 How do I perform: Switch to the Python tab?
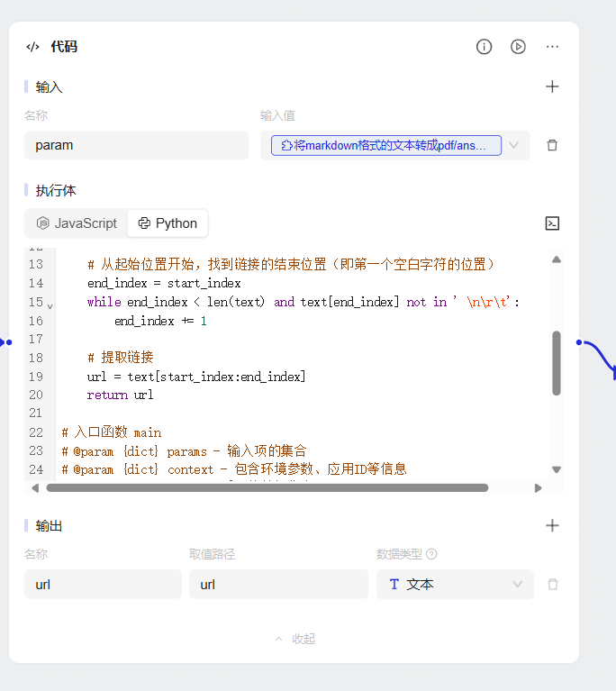tap(168, 223)
